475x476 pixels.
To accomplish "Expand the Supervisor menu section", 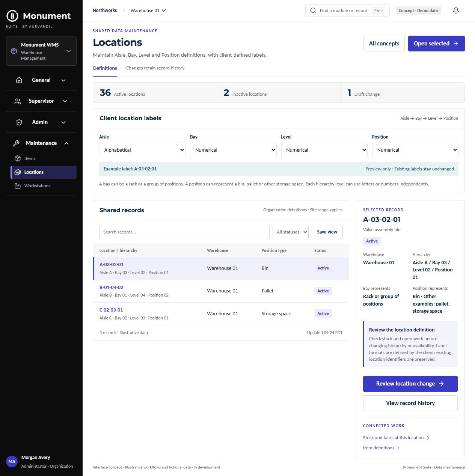I will coord(41,101).
